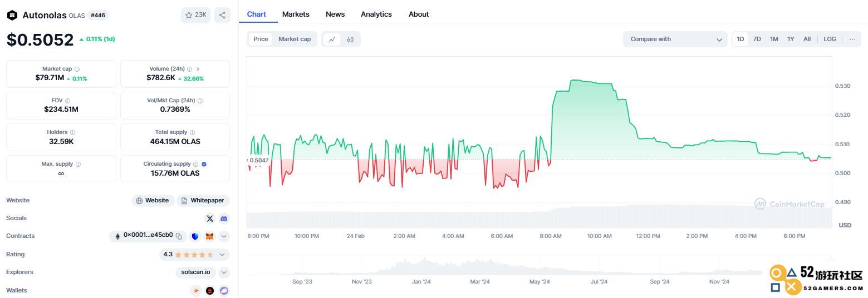This screenshot has height=298, width=868.
Task: Click the 0.11% (1d) price change
Action: (97, 39)
